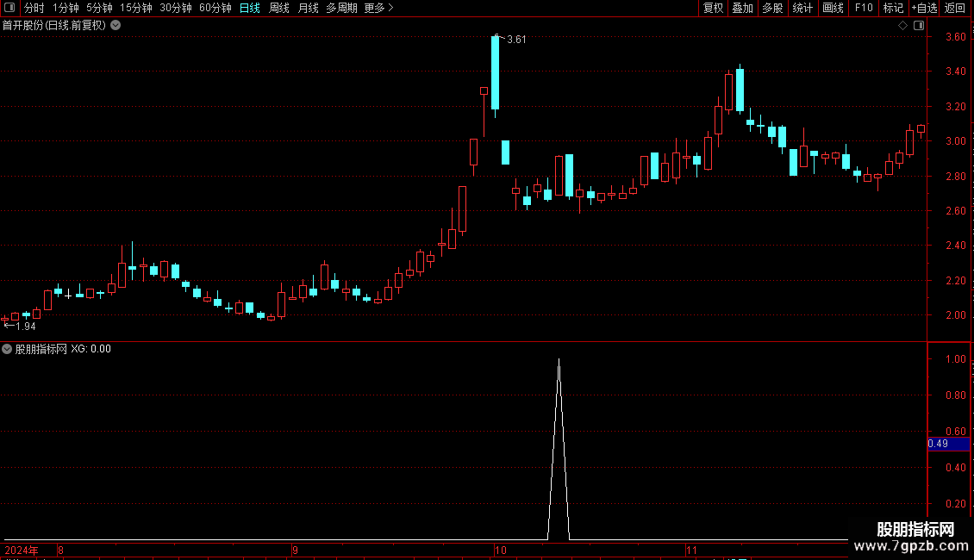
Task: Click the month 10 marker on the time axis
Action: tap(501, 551)
